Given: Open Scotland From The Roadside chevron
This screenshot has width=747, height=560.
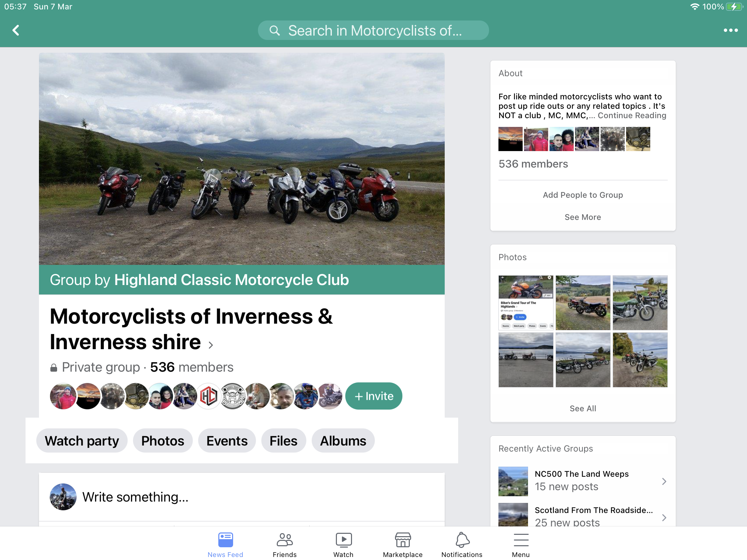Looking at the screenshot, I should point(664,517).
